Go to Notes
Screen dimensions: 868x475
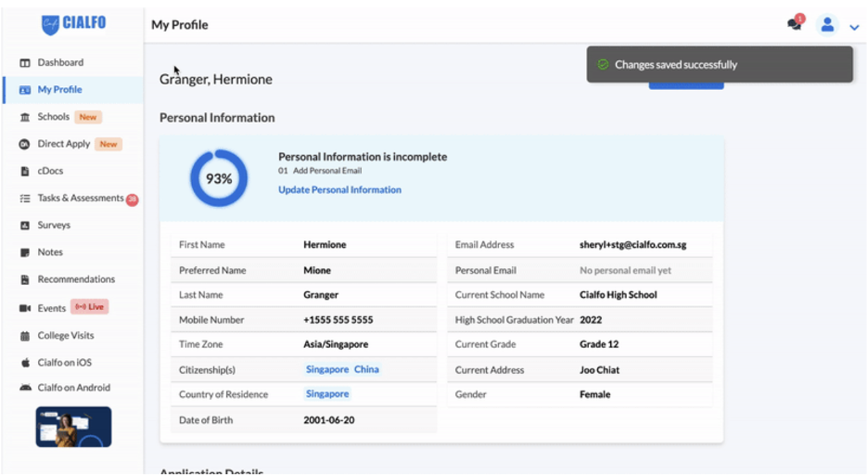click(50, 252)
